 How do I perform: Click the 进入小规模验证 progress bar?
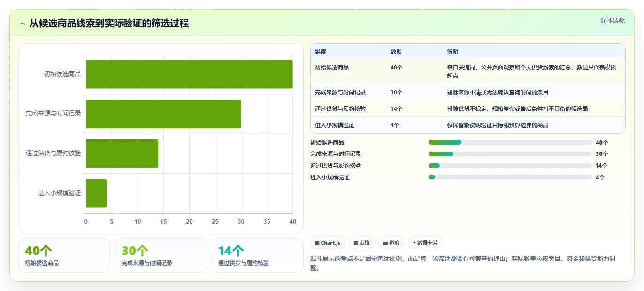(x=510, y=177)
